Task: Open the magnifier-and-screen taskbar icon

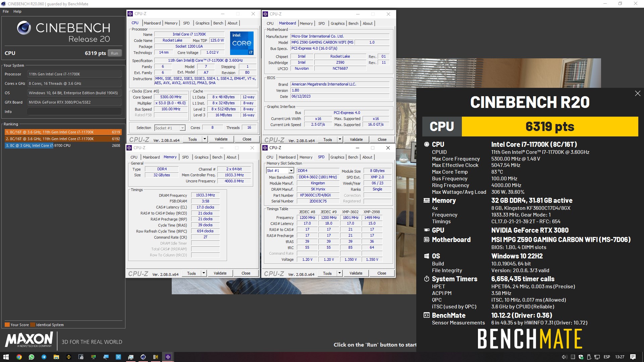Action: pyautogui.click(x=106, y=357)
